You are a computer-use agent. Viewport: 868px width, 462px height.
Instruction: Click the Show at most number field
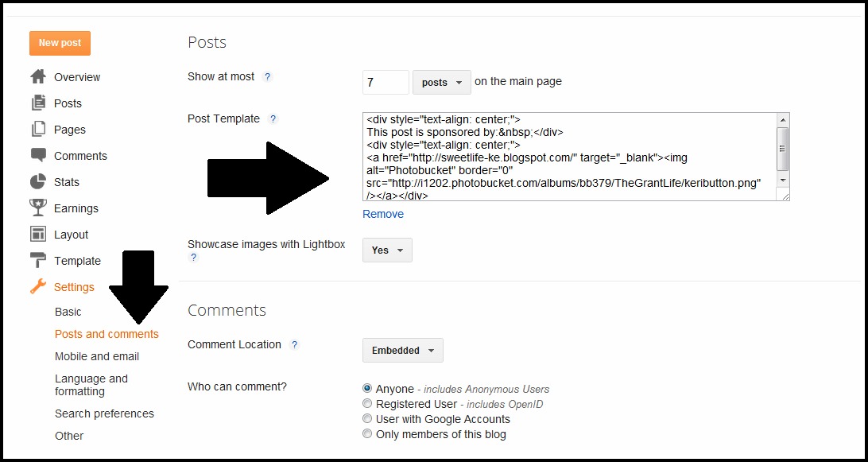386,83
